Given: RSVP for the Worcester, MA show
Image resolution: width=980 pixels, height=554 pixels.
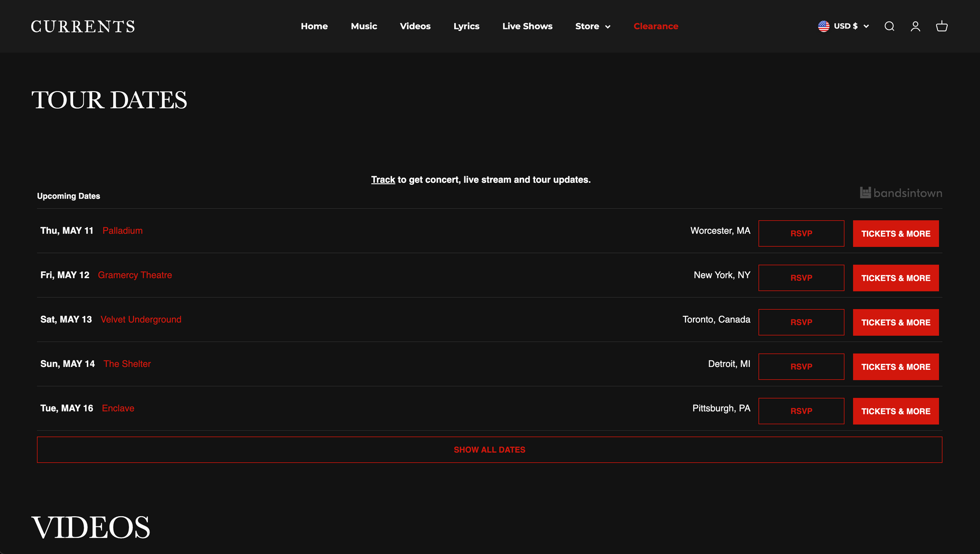Looking at the screenshot, I should pos(801,234).
